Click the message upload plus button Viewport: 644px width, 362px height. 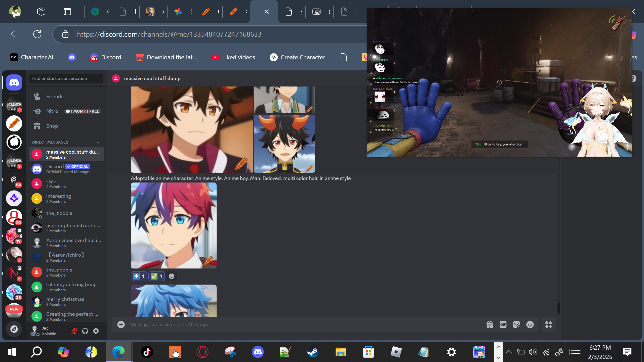tap(121, 325)
